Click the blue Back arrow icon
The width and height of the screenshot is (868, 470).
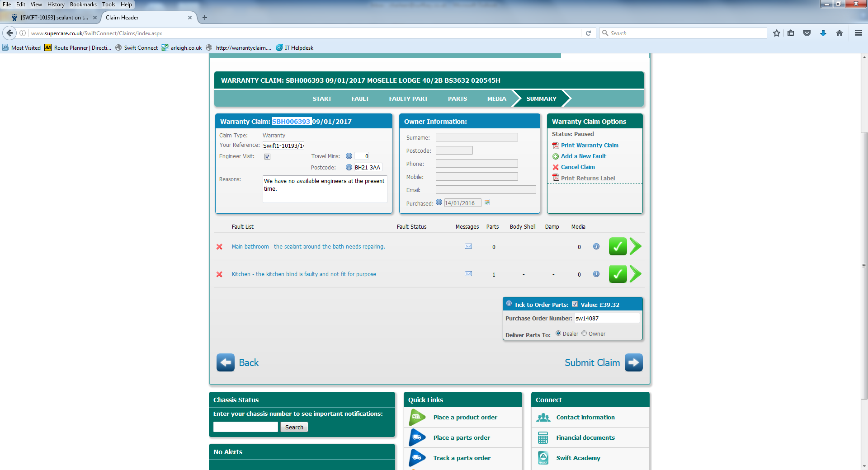tap(225, 362)
